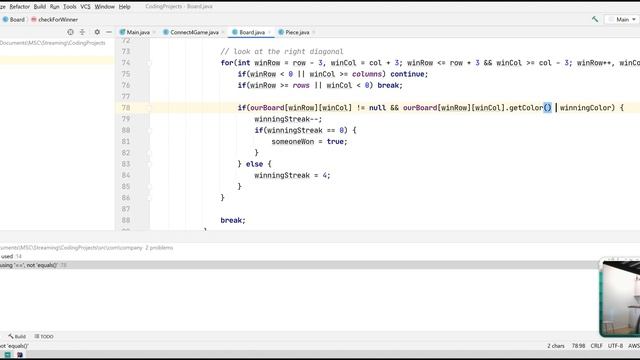Open the Help menu

pyautogui.click(x=124, y=7)
